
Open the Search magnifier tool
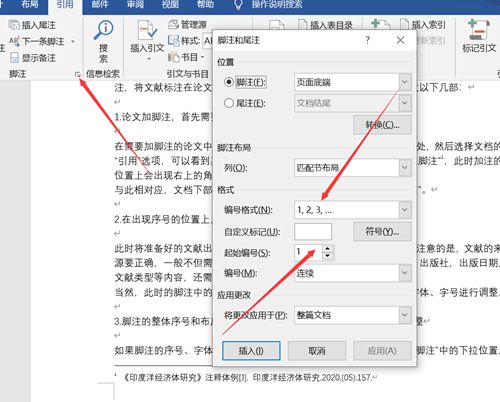[103, 30]
